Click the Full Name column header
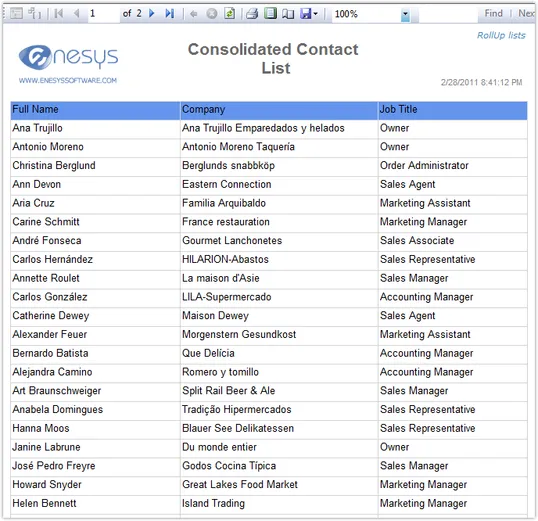The image size is (538, 521). point(95,110)
